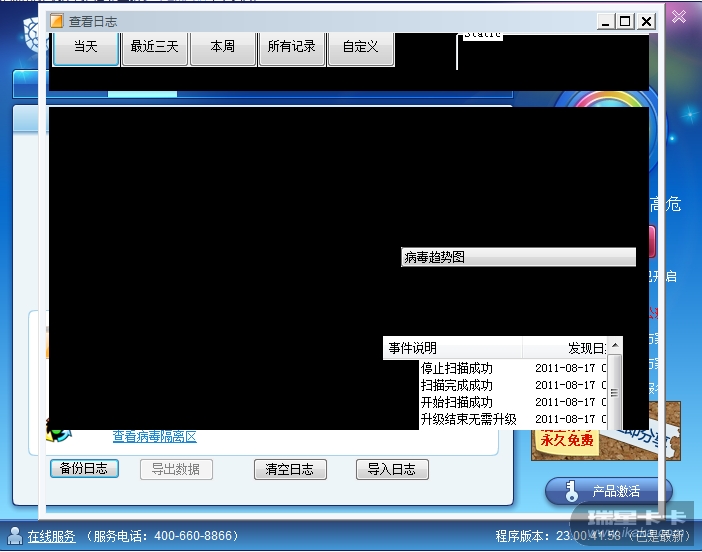Click the 清空日志 button
The height and width of the screenshot is (552, 702).
(290, 469)
